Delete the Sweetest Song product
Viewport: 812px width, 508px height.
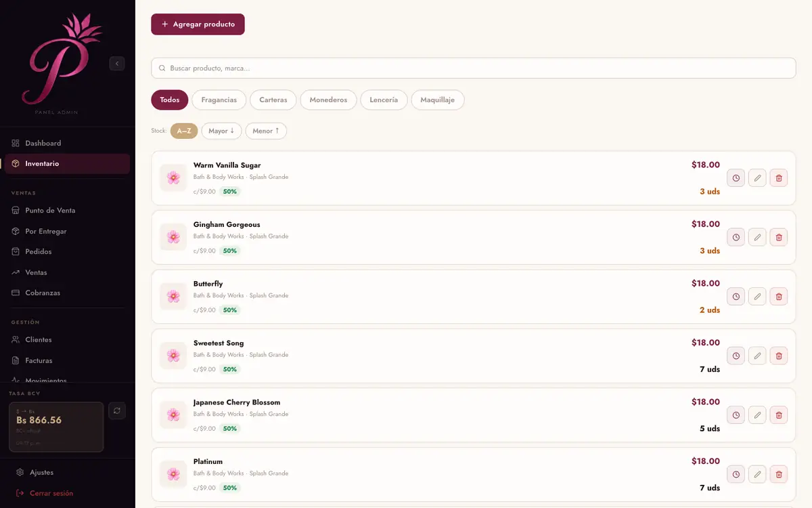click(x=779, y=356)
